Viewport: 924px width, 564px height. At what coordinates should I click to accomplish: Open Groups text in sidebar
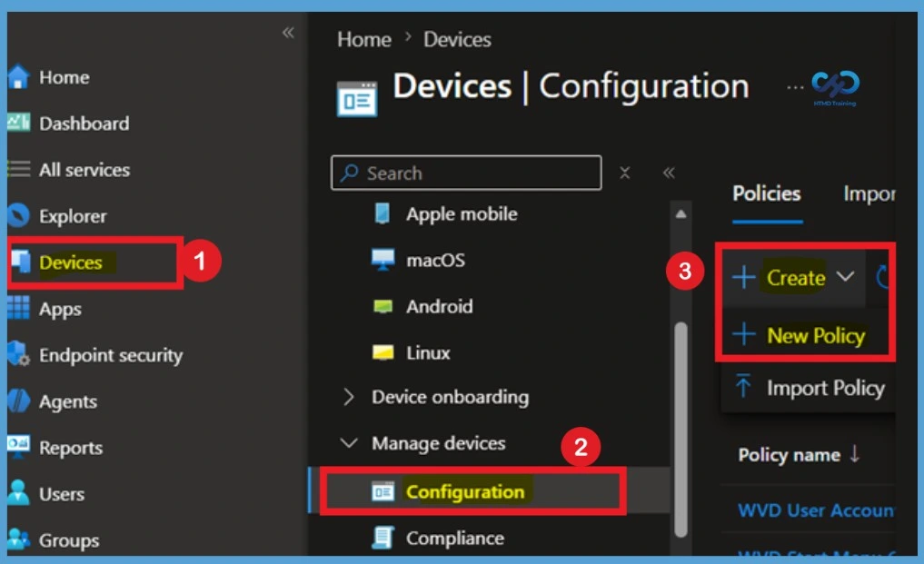[69, 540]
